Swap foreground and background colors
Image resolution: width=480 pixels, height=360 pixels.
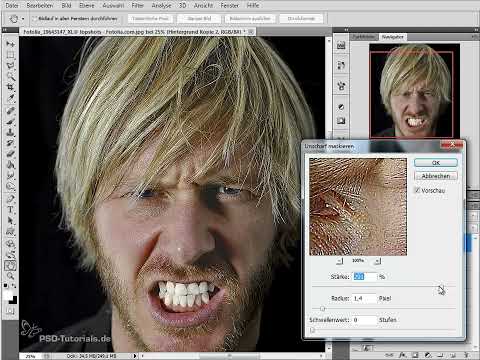(x=14, y=286)
